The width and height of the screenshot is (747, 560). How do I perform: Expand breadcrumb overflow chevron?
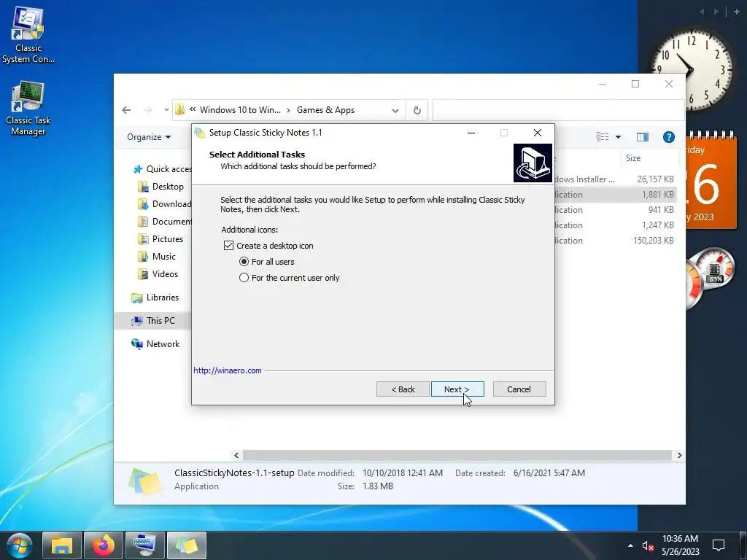[193, 109]
